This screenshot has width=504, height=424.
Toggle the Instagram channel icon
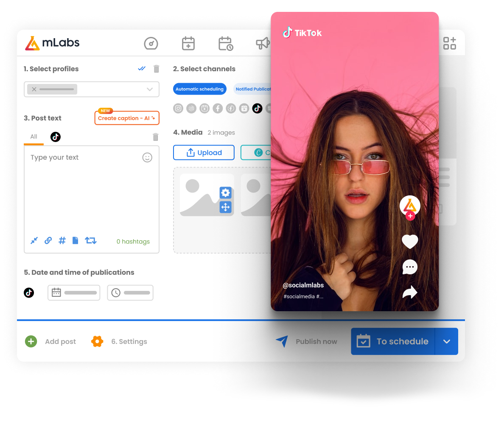click(179, 109)
